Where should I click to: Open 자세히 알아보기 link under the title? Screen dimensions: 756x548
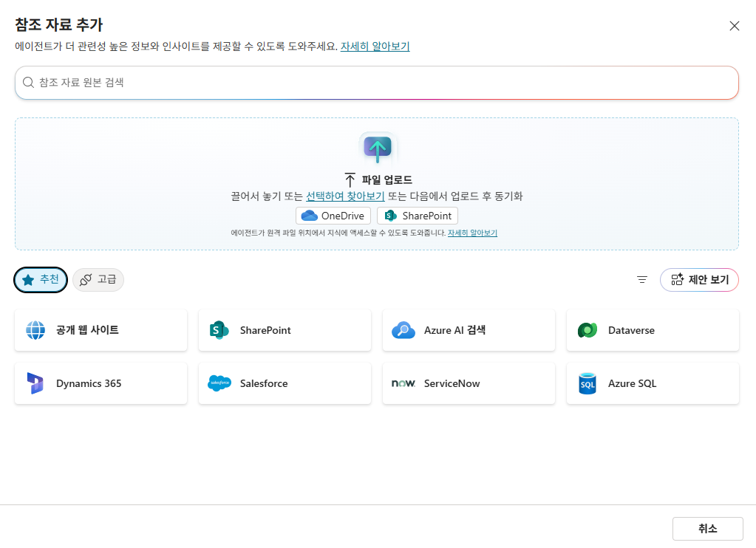(x=375, y=47)
